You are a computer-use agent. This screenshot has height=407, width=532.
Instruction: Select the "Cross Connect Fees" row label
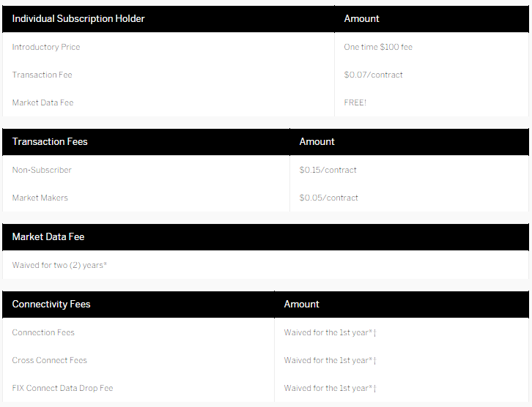[49, 360]
